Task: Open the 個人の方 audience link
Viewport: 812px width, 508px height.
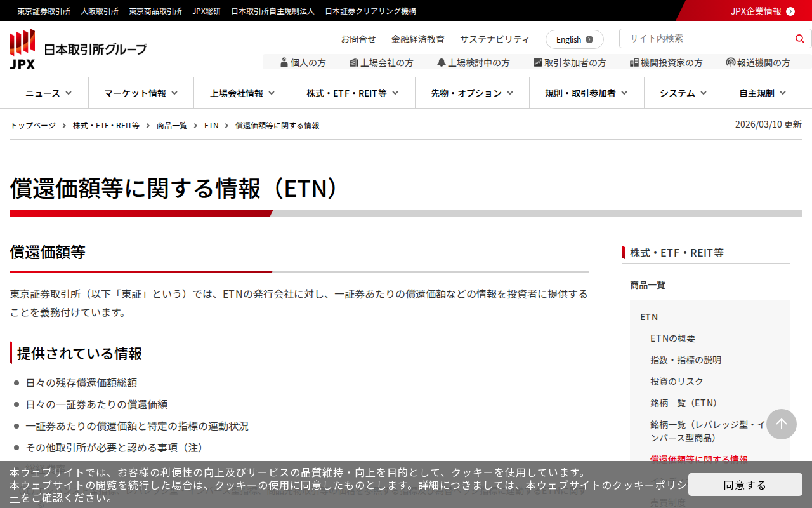Action: pyautogui.click(x=303, y=62)
